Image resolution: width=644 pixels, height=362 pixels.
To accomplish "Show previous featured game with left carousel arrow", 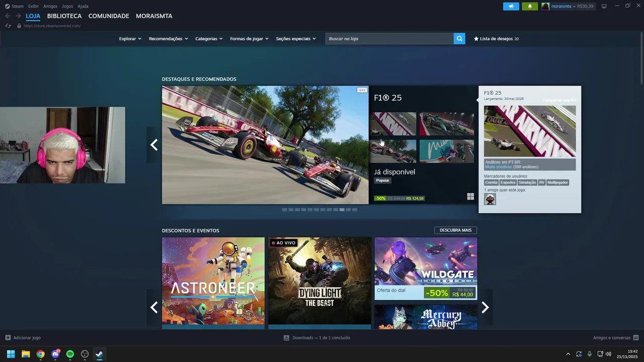I will (154, 145).
